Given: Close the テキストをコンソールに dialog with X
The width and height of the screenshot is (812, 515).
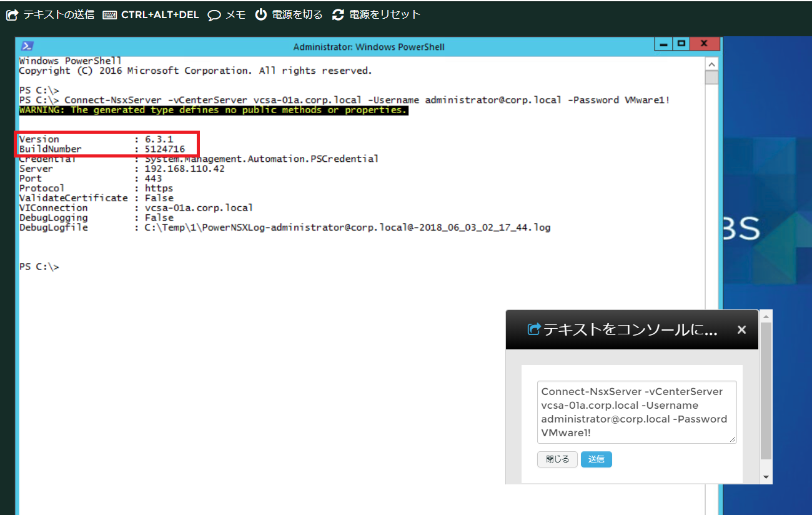Looking at the screenshot, I should pyautogui.click(x=741, y=329).
